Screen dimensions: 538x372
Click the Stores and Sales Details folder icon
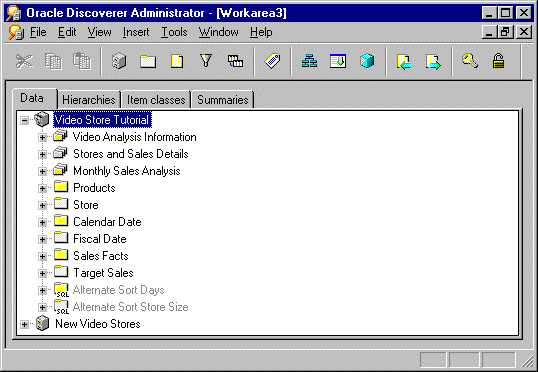coord(60,153)
